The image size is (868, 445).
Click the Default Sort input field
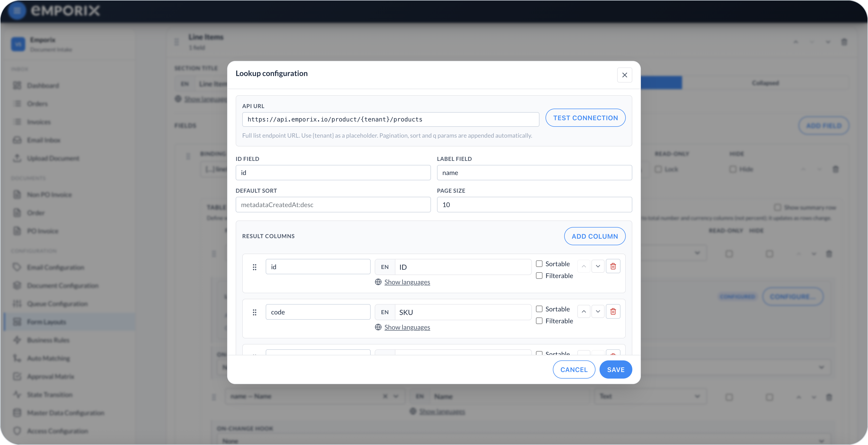[x=333, y=205]
